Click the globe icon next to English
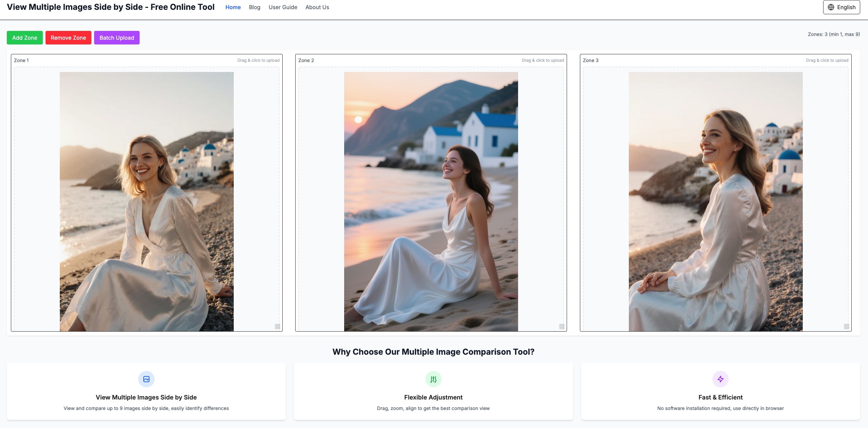 point(831,7)
